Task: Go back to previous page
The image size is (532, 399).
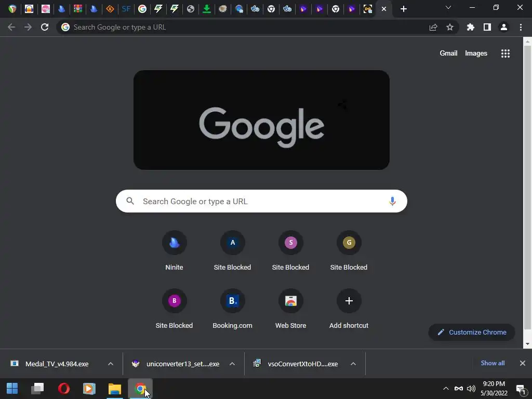Action: pos(11,27)
